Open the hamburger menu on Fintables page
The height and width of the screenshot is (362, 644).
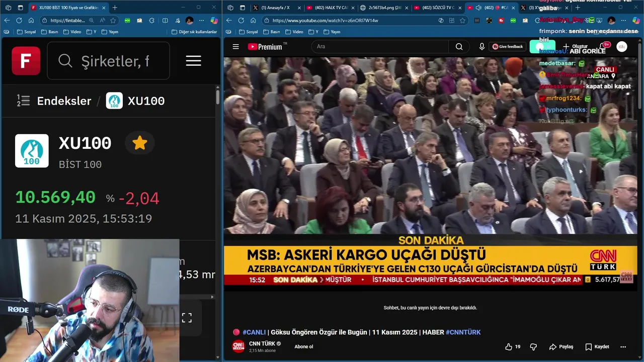pos(193,61)
